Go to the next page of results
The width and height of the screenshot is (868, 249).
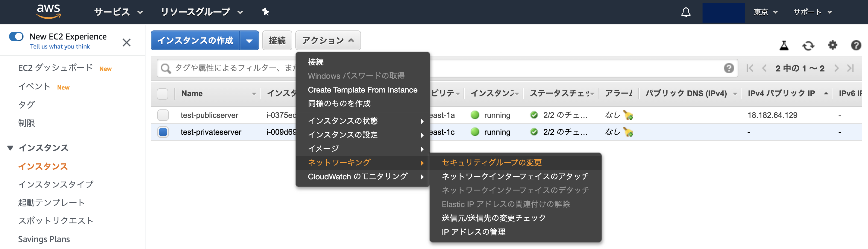coord(836,68)
